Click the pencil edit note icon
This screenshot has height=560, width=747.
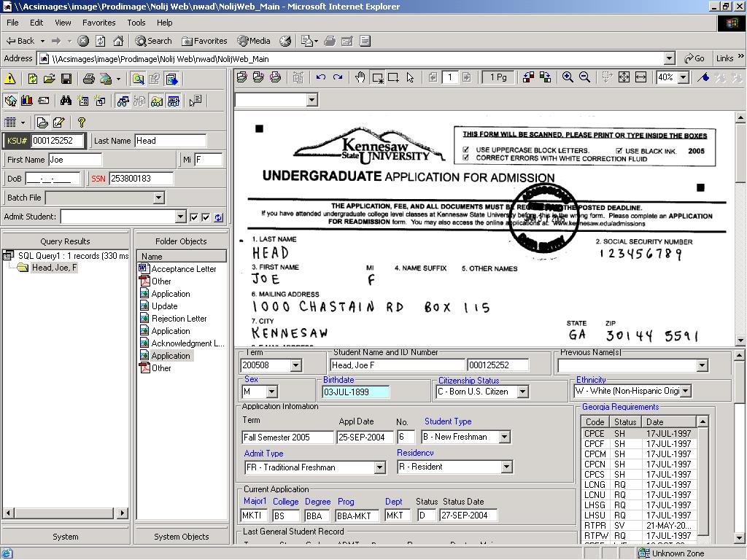(x=58, y=122)
